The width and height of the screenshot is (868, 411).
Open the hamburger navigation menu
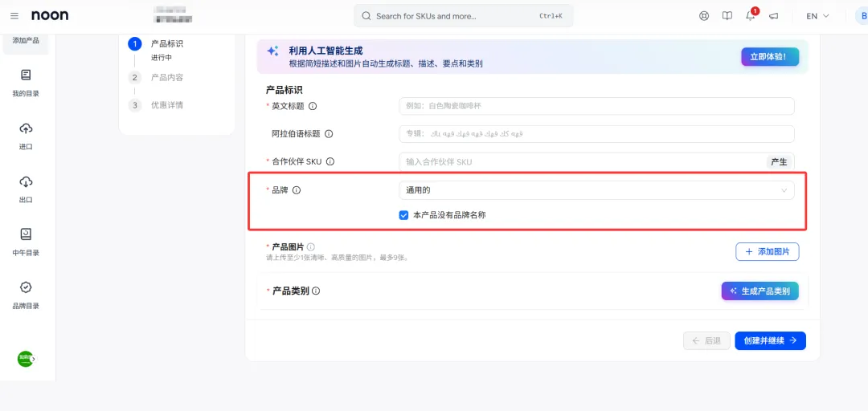pyautogui.click(x=14, y=16)
